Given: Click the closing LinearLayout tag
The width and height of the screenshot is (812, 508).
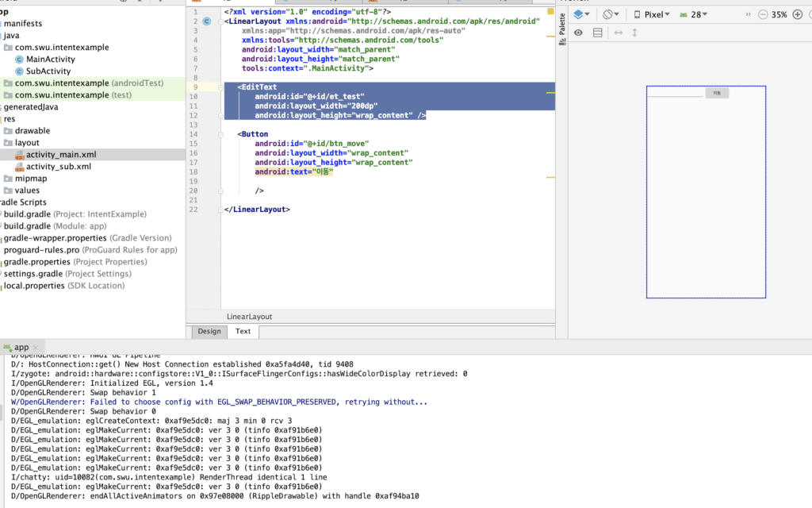Looking at the screenshot, I should tap(257, 210).
